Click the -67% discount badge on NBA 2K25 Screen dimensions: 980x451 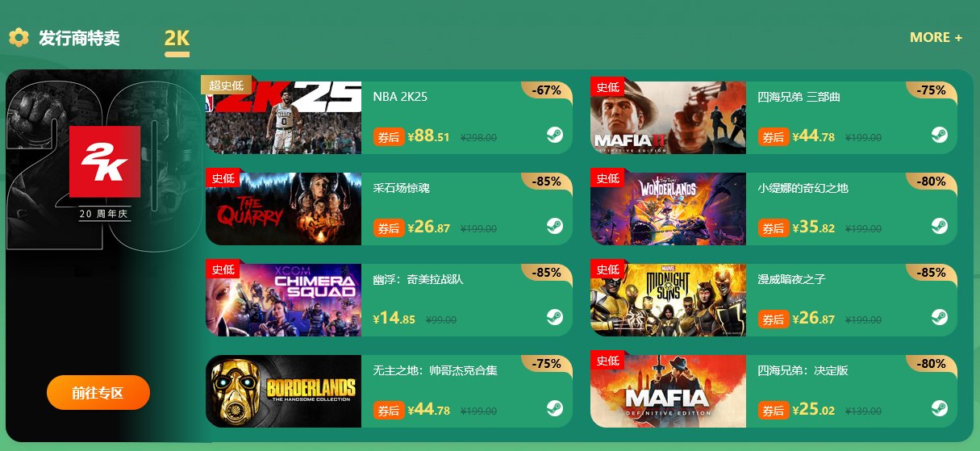pos(547,90)
